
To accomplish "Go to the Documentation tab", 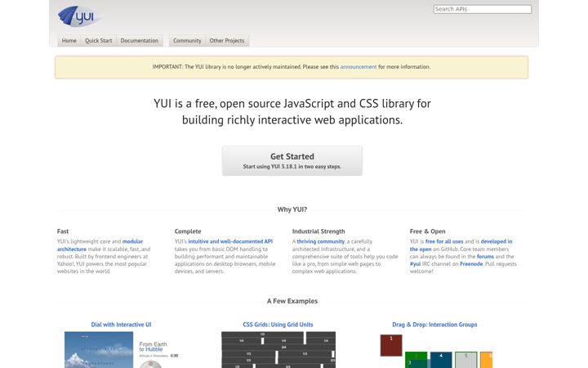I will 140,41.
